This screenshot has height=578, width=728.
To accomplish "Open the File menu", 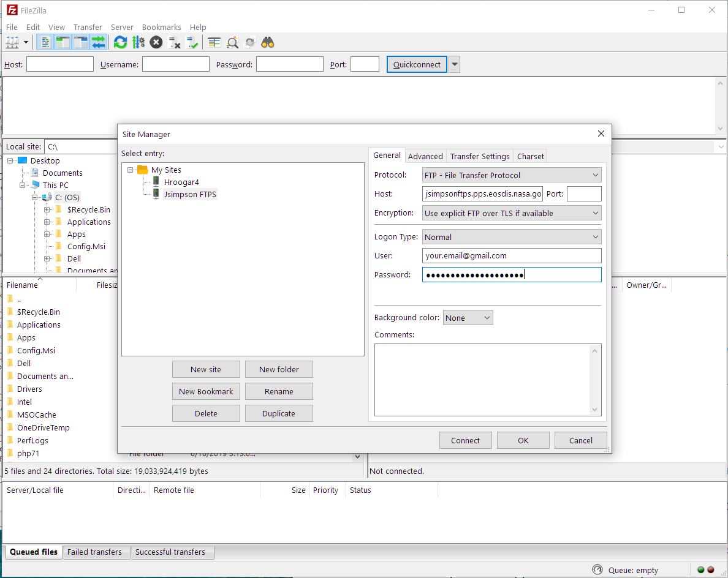I will [12, 27].
